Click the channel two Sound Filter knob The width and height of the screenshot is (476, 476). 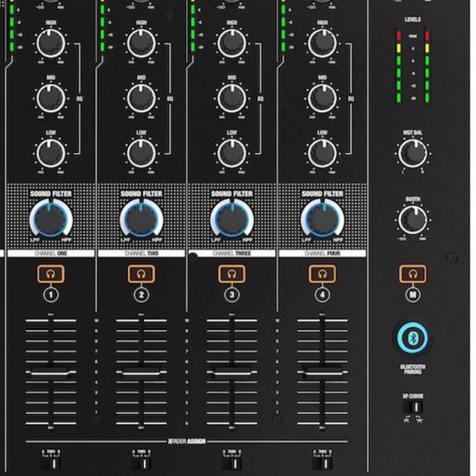[x=141, y=219]
